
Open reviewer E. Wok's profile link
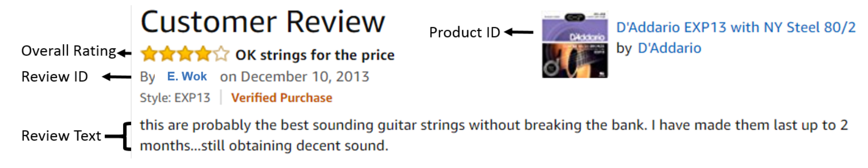coord(187,77)
